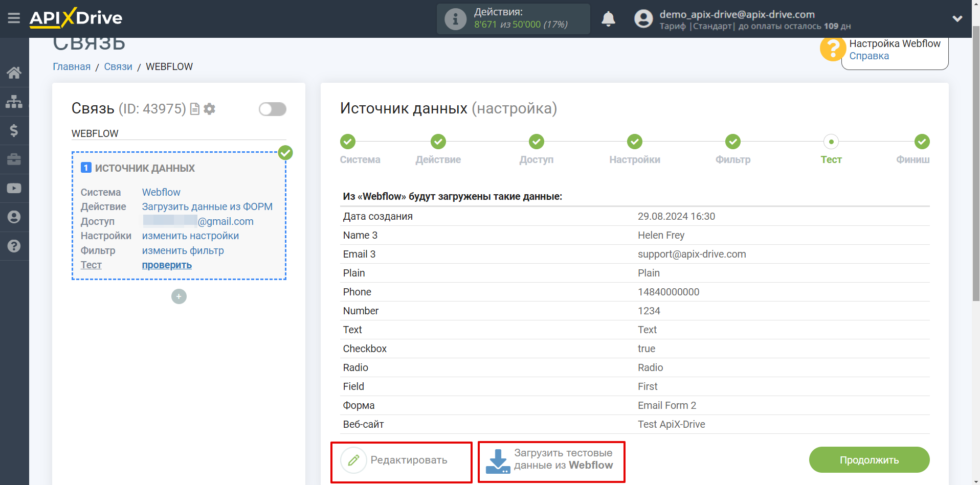
Task: Click Загрузить тестовые данные из Webflow
Action: click(x=550, y=460)
